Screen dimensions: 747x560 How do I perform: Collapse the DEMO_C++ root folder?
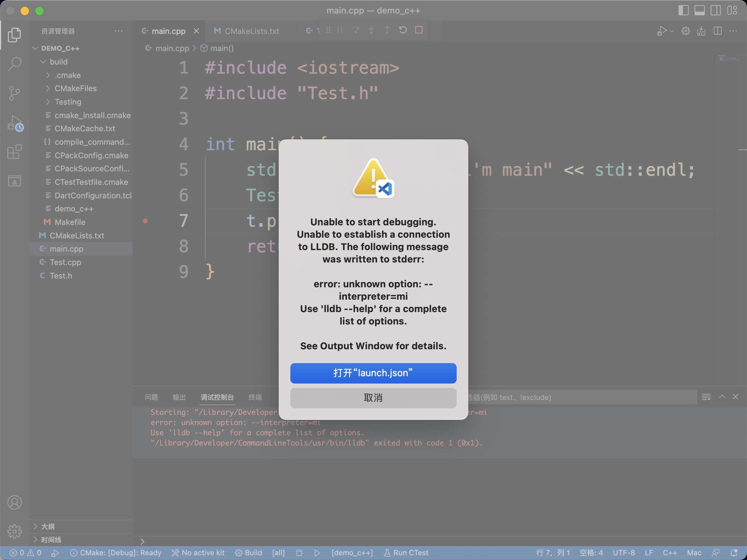35,48
